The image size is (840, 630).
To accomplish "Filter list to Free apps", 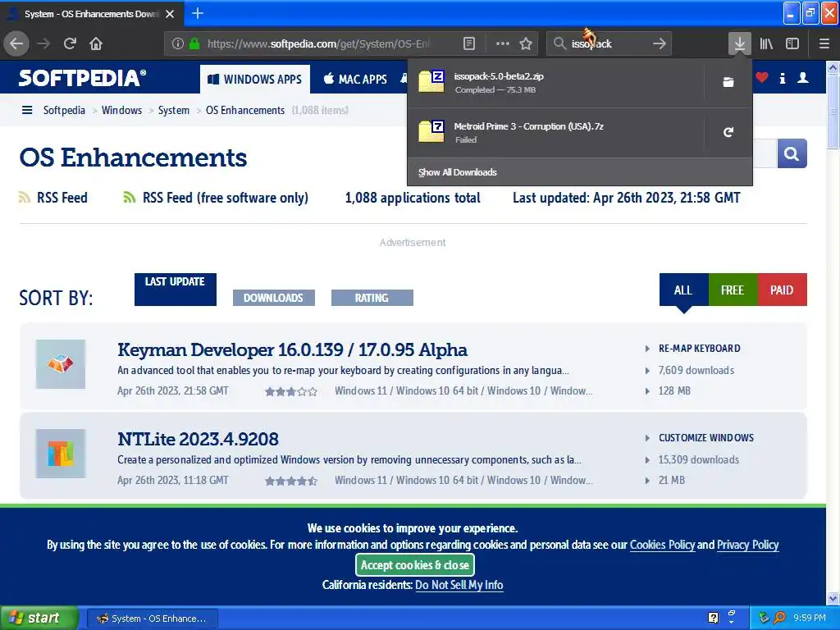I will 733,290.
